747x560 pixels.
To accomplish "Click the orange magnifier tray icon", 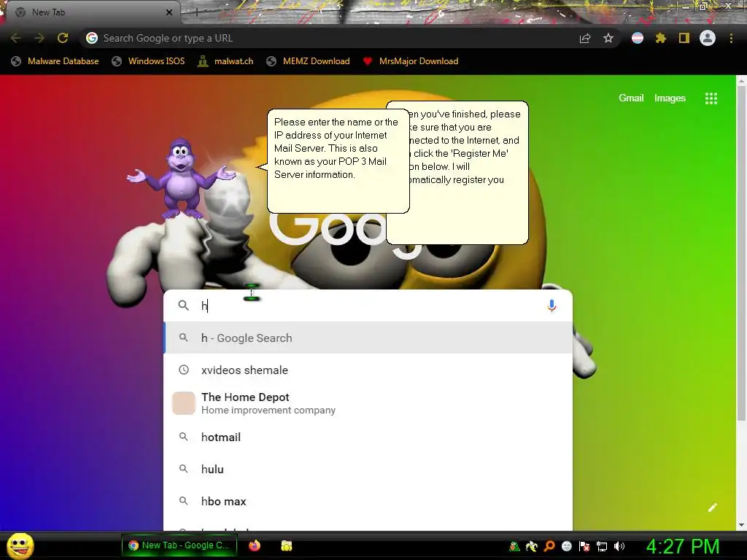I will [549, 546].
